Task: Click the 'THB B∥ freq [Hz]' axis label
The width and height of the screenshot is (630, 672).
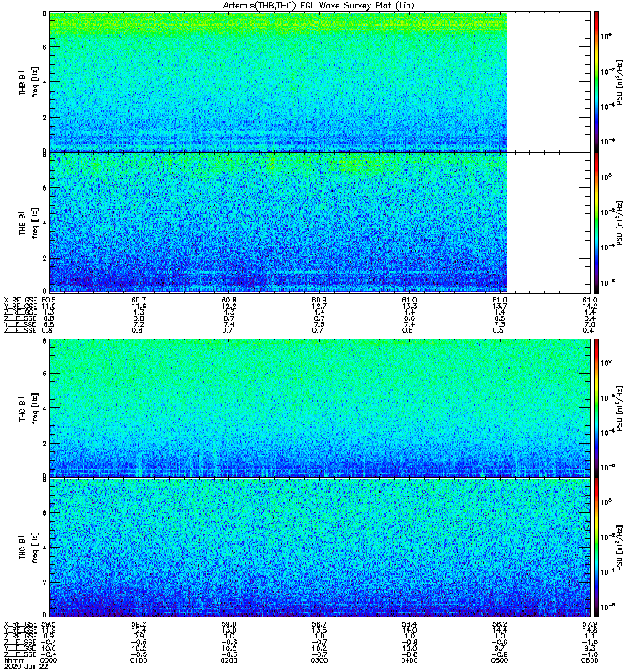Action: coord(29,223)
